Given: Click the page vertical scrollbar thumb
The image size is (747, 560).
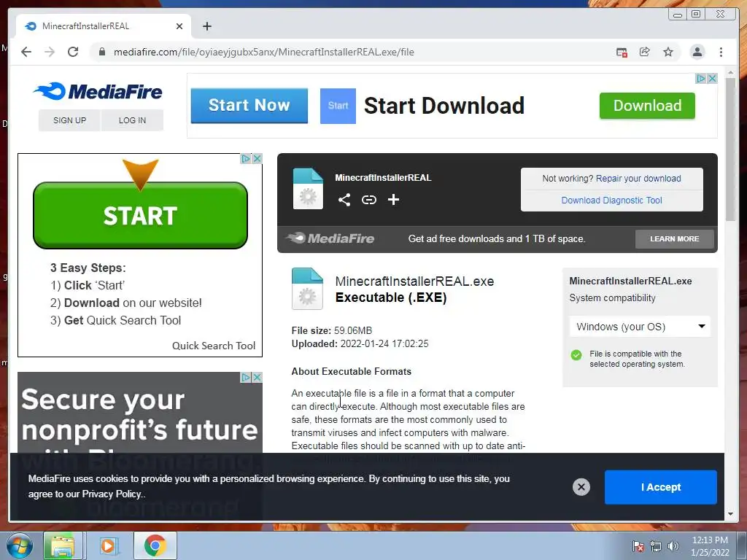Looking at the screenshot, I should point(730,149).
